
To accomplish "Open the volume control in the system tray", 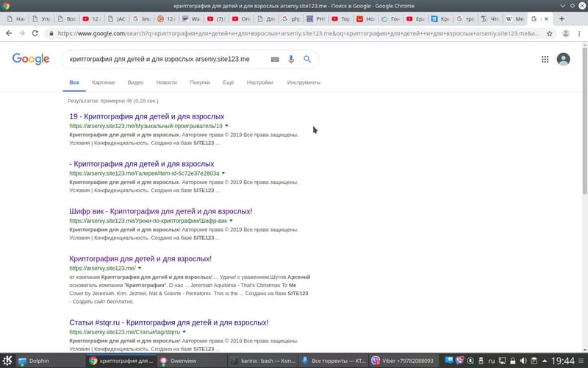I will click(523, 361).
